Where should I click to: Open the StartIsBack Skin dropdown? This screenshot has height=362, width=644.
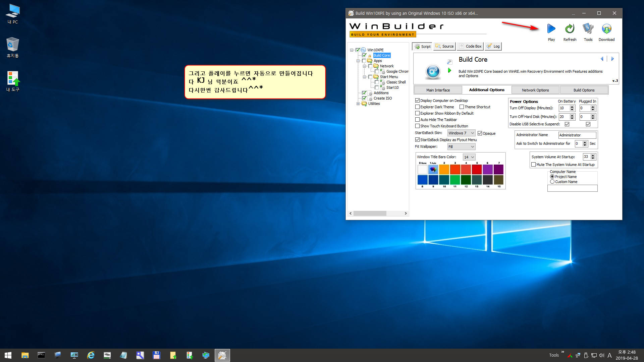pyautogui.click(x=461, y=133)
